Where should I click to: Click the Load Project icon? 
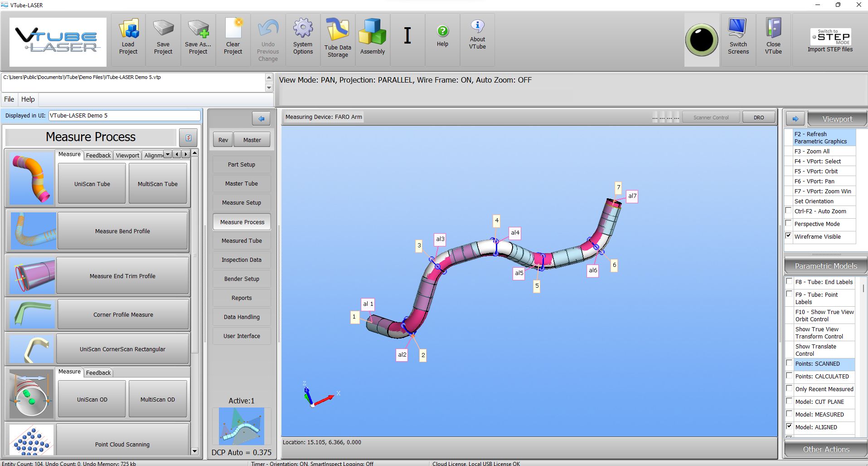(x=128, y=30)
